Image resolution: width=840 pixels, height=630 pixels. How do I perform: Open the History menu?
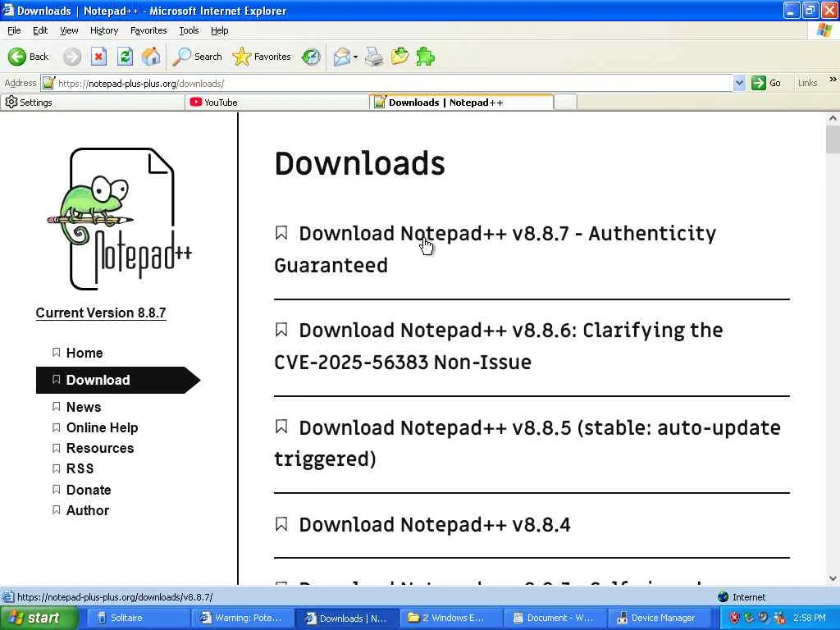pos(104,30)
